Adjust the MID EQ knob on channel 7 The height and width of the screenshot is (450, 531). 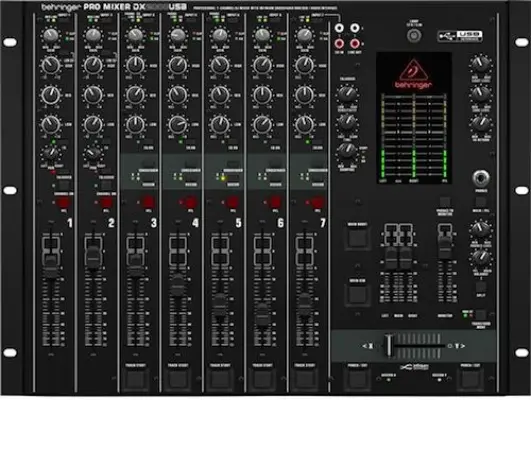pyautogui.click(x=304, y=95)
